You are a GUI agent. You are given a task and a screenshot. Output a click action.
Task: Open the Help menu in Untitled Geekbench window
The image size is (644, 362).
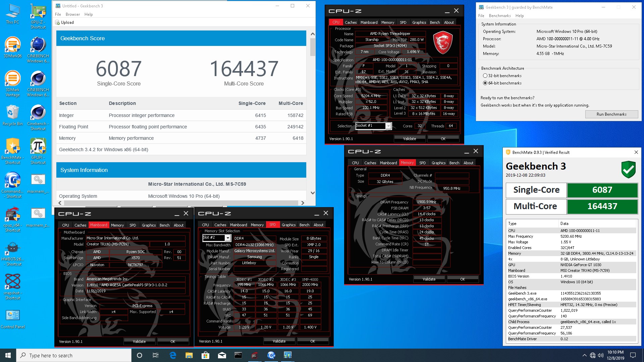pos(89,14)
